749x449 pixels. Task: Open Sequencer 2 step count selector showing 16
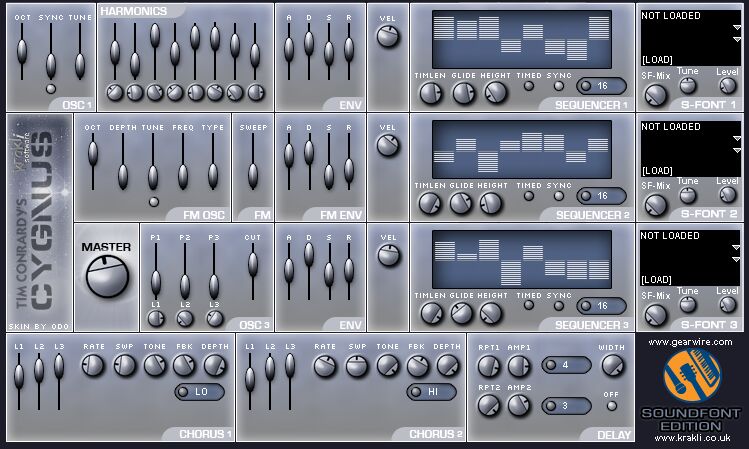click(x=601, y=196)
